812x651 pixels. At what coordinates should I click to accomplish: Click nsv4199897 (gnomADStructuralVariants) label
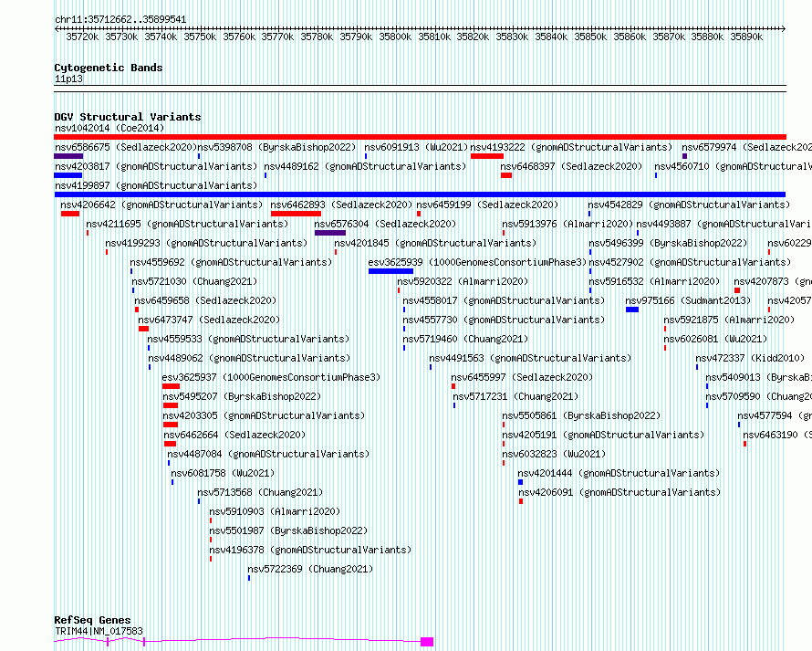click(x=156, y=185)
